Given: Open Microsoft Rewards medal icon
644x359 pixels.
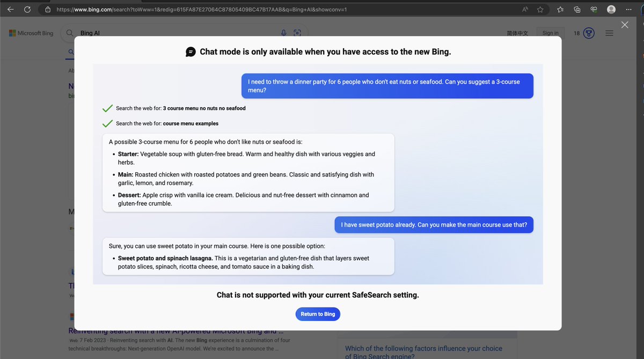Looking at the screenshot, I should click(589, 33).
